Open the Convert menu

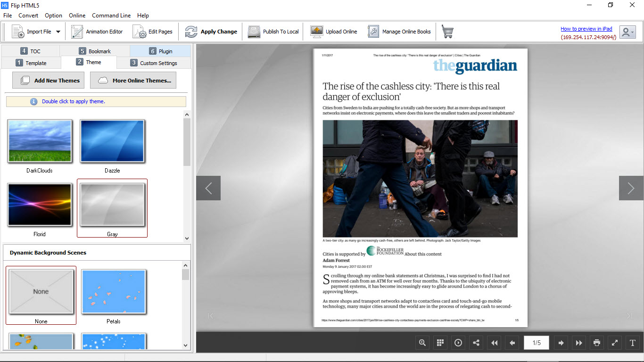click(x=28, y=16)
